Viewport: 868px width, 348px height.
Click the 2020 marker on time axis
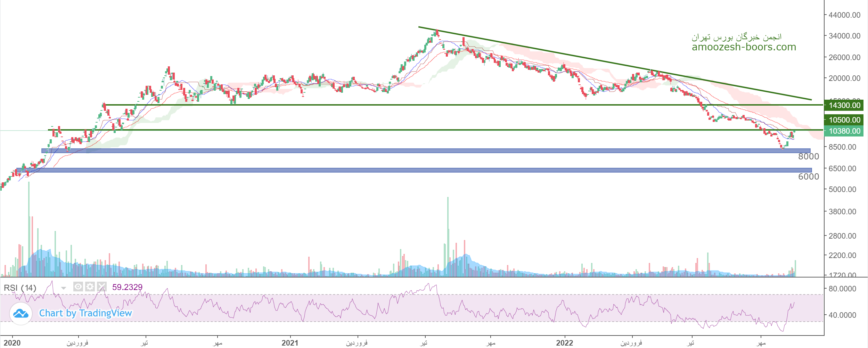tap(12, 343)
